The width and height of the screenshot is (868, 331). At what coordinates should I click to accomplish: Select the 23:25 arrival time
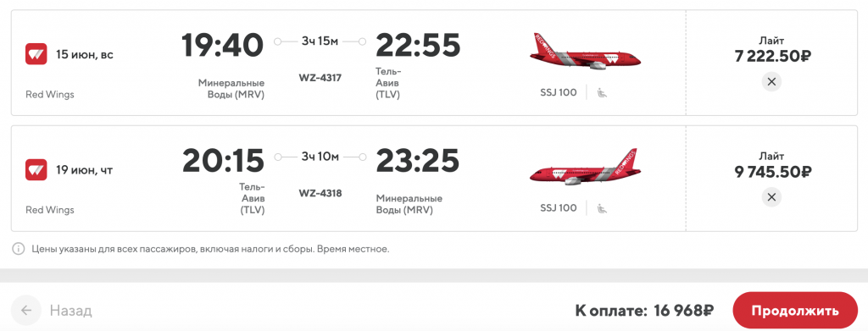tap(417, 160)
